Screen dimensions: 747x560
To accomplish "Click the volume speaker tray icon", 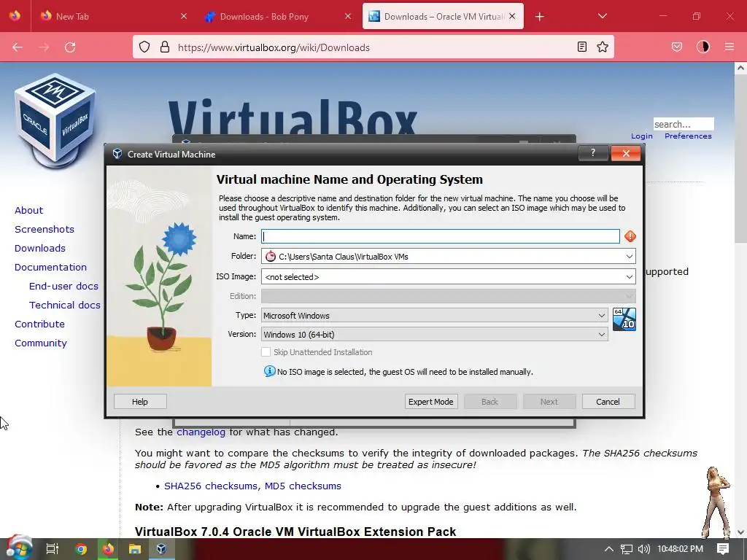I will [x=644, y=549].
